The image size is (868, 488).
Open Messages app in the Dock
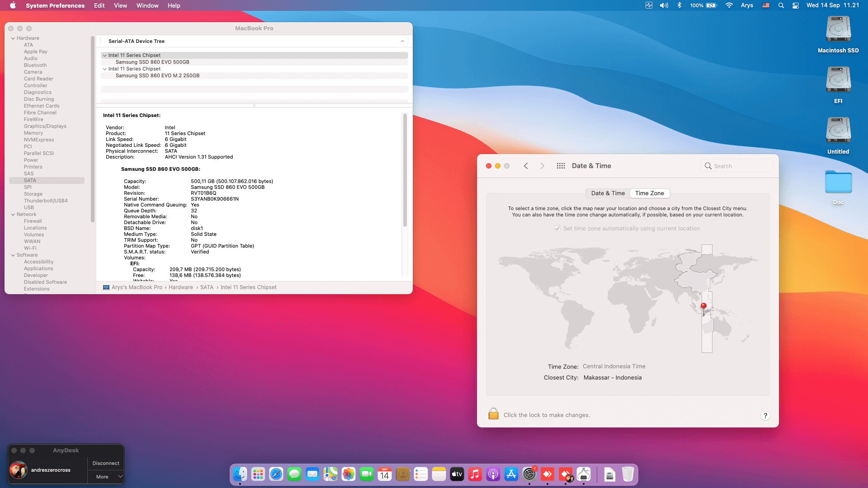coord(294,474)
